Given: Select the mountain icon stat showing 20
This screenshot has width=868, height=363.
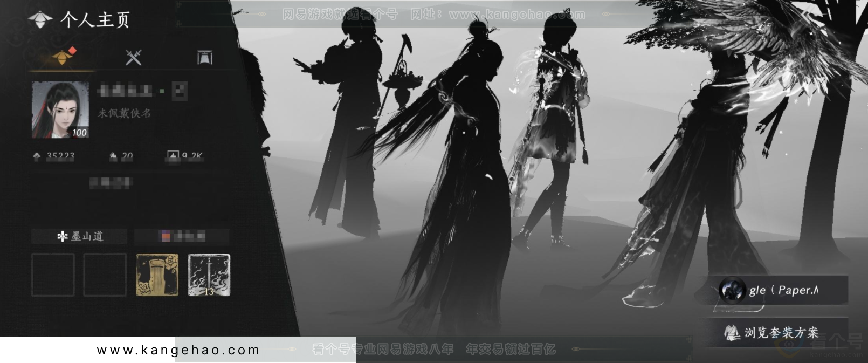Looking at the screenshot, I should tap(121, 156).
